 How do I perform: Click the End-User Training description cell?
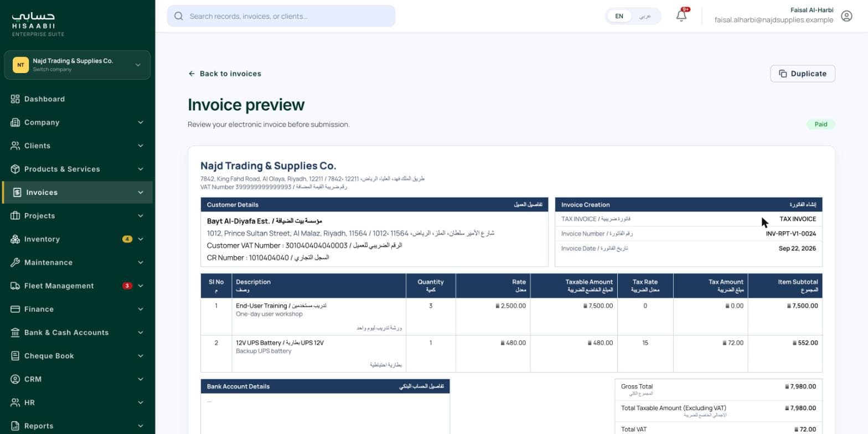(319, 317)
